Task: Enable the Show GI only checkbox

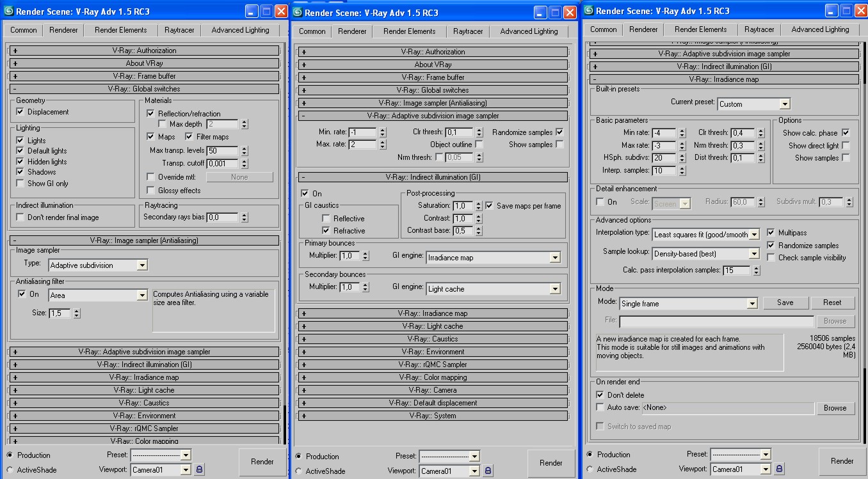Action: [x=20, y=184]
